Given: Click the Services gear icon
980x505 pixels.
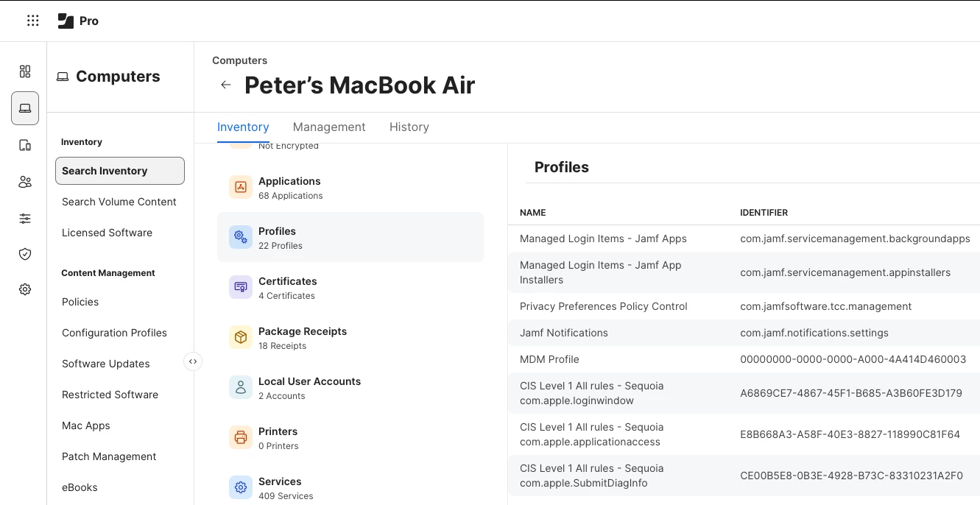Looking at the screenshot, I should (241, 487).
